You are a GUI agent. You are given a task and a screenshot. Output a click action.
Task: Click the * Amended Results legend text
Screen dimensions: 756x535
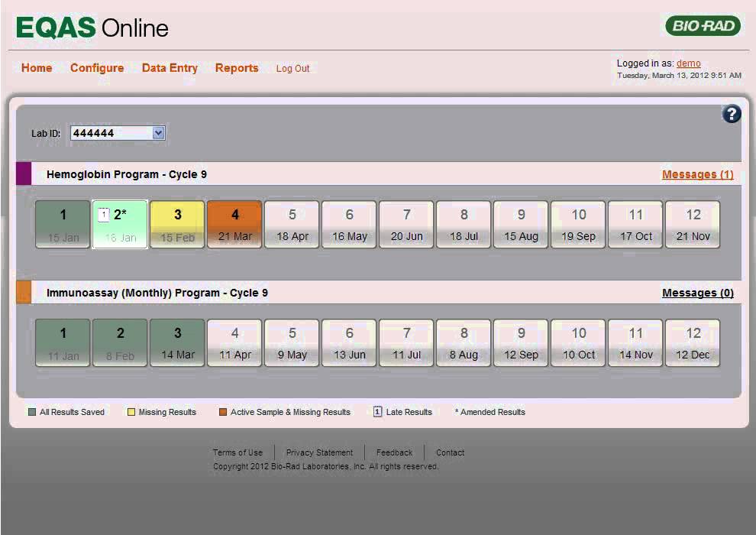[x=489, y=412]
